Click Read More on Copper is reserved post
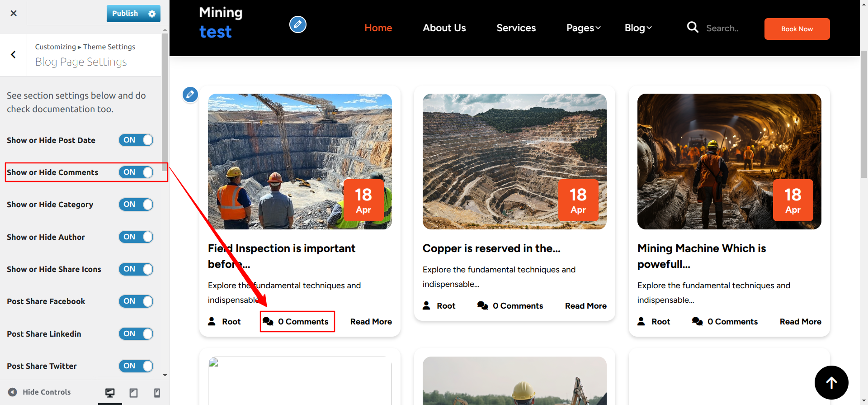Viewport: 868px width, 405px height. pyautogui.click(x=585, y=306)
